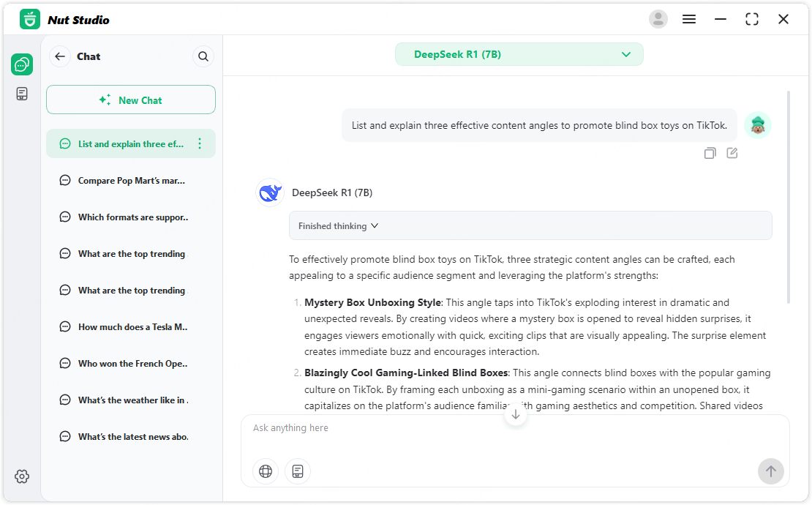Open chat 'Who won the French Ope..'
The height and width of the screenshot is (505, 812).
[x=131, y=364]
